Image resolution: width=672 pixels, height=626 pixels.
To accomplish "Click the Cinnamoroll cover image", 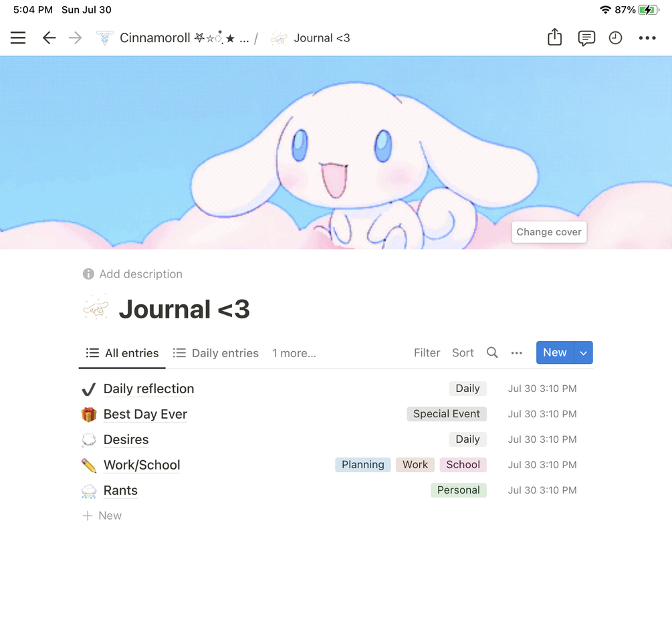I will [x=336, y=152].
